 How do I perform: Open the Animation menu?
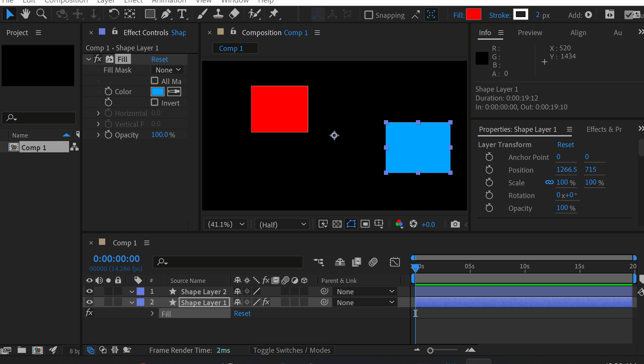pos(169,2)
